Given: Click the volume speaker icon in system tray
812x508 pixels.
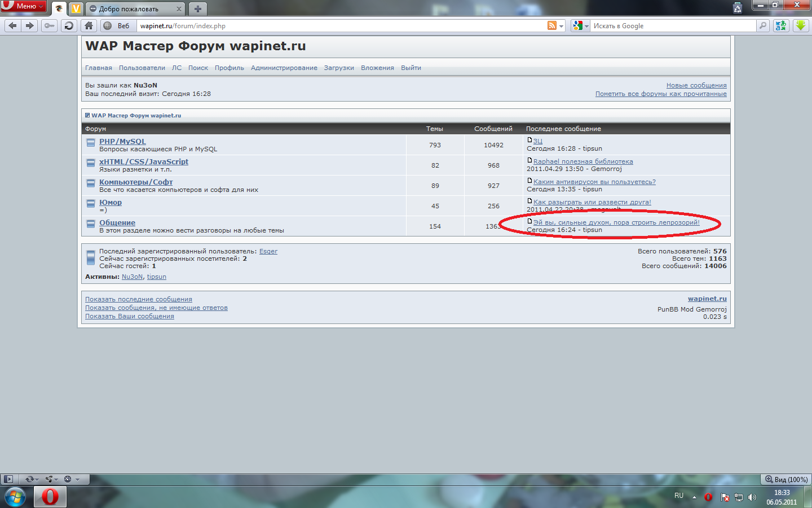Looking at the screenshot, I should [752, 497].
